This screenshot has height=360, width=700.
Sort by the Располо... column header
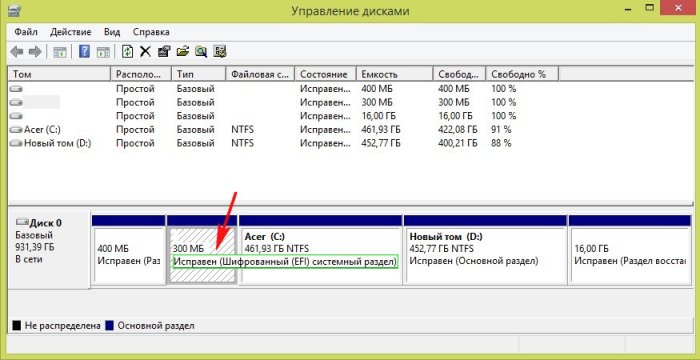[141, 74]
